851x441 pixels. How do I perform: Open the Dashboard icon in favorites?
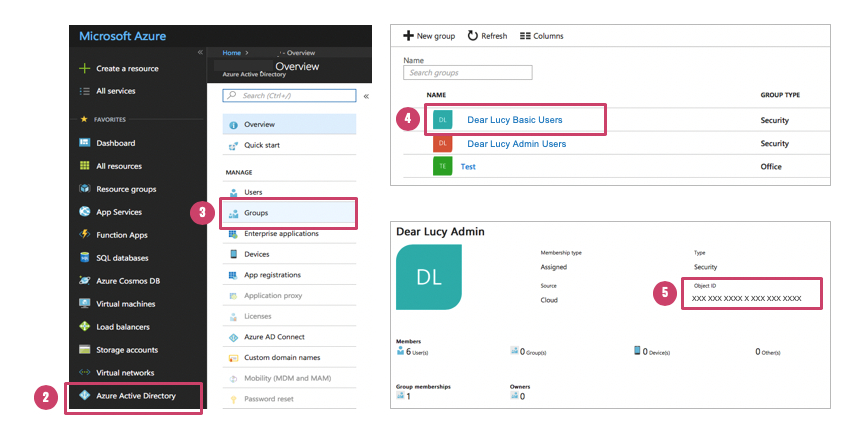point(85,143)
